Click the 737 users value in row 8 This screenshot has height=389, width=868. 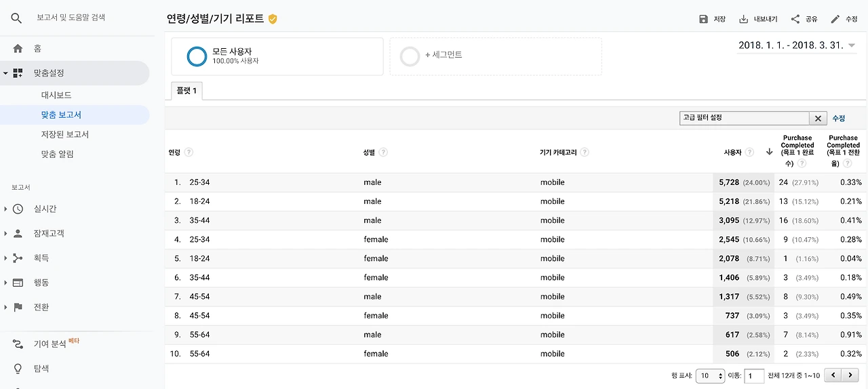point(732,316)
